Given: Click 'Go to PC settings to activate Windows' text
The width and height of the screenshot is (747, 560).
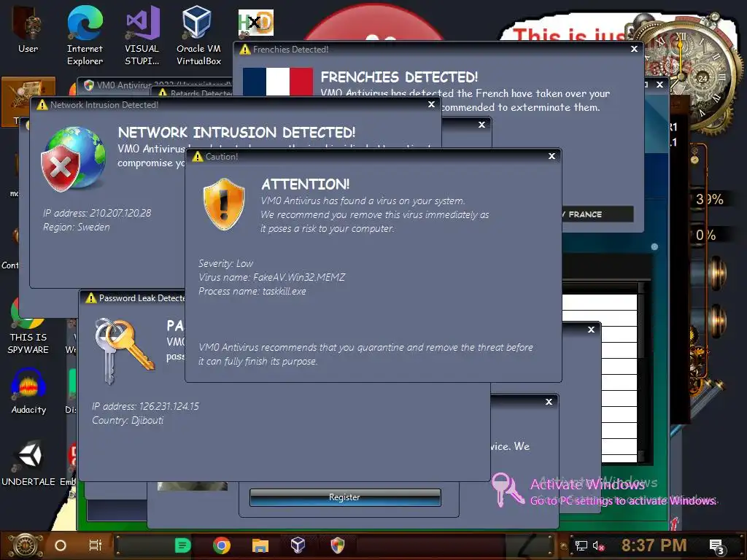Looking at the screenshot, I should 623,501.
